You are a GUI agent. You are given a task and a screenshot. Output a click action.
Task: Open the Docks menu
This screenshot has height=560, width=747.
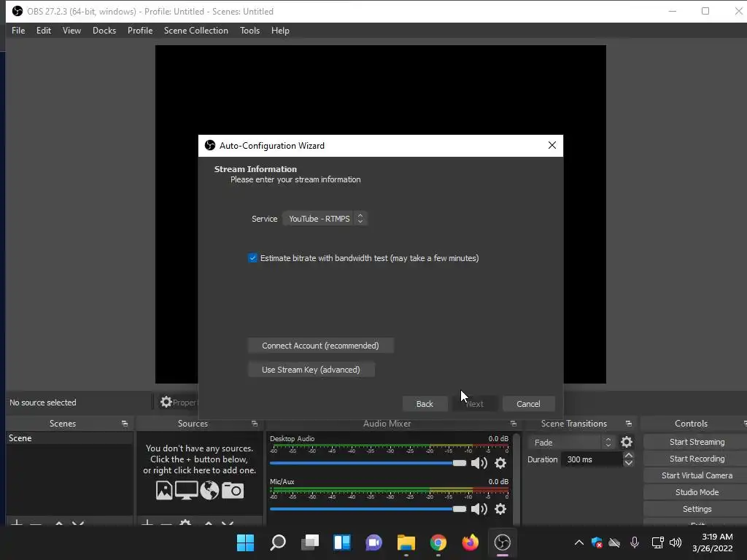coord(104,31)
